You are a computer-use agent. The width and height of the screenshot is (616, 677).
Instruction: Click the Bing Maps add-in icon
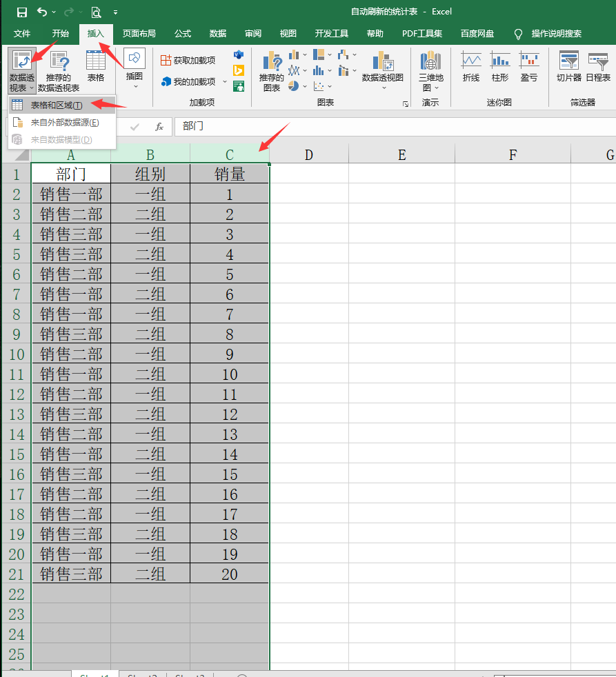click(239, 70)
